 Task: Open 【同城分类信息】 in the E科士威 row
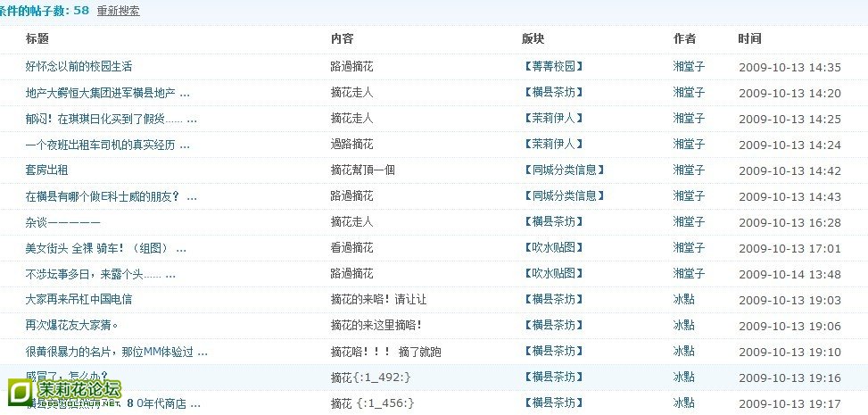coord(563,195)
